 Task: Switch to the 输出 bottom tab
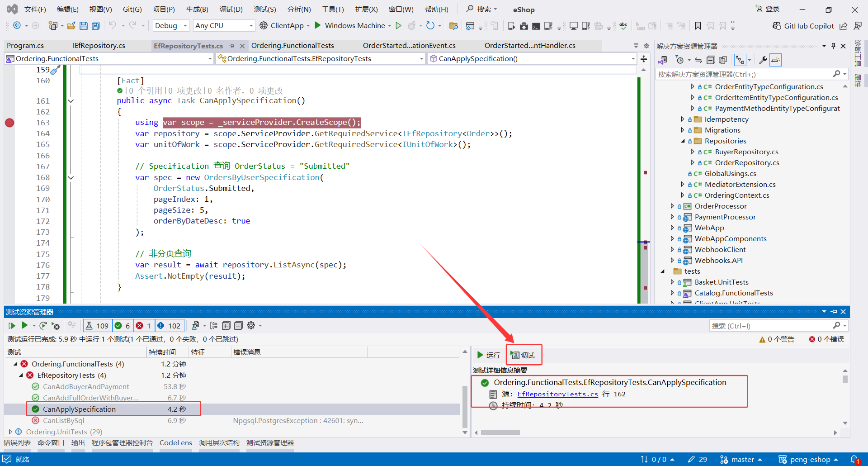78,443
